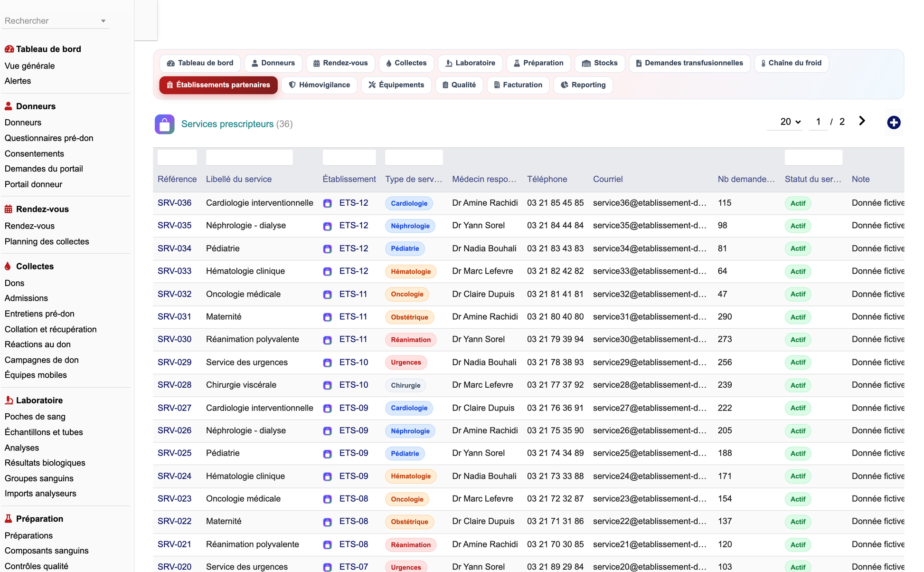Click the Type de service filter field
The image size is (924, 572).
click(x=414, y=157)
